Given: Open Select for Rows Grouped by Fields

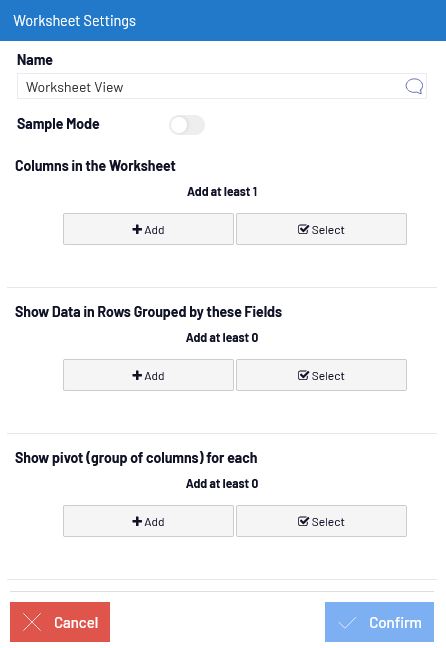Looking at the screenshot, I should click(321, 375).
